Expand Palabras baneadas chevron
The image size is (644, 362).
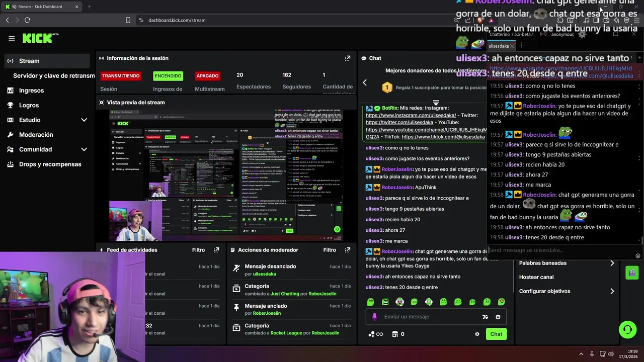pos(612,263)
